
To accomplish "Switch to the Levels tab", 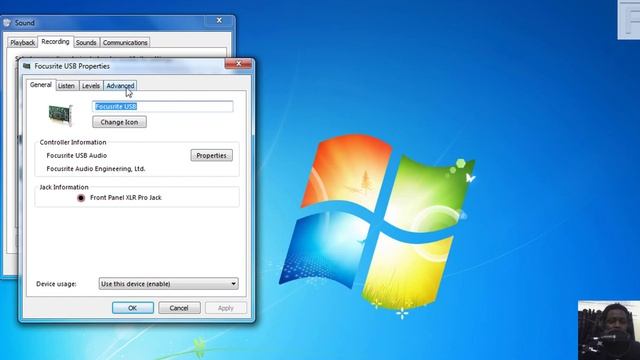I will click(91, 86).
